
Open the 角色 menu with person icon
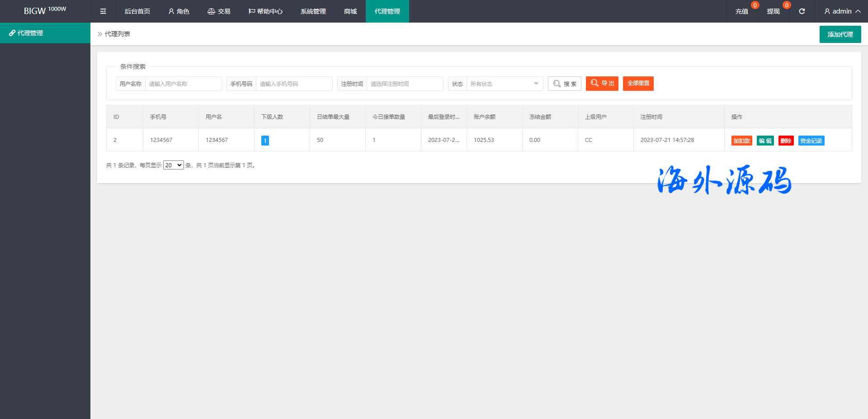[179, 11]
